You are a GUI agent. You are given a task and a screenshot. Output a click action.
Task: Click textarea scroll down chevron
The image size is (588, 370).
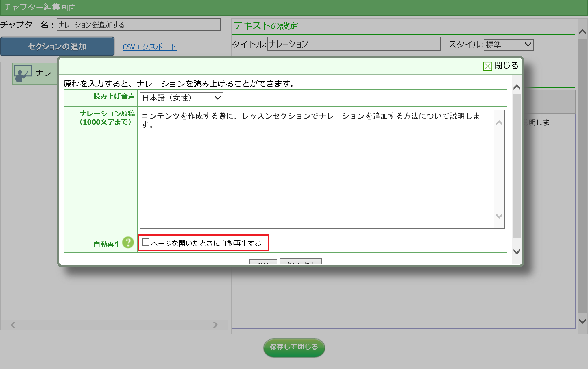tap(499, 216)
